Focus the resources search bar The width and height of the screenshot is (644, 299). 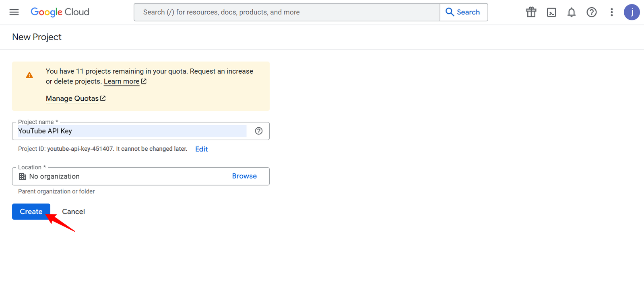pos(287,12)
